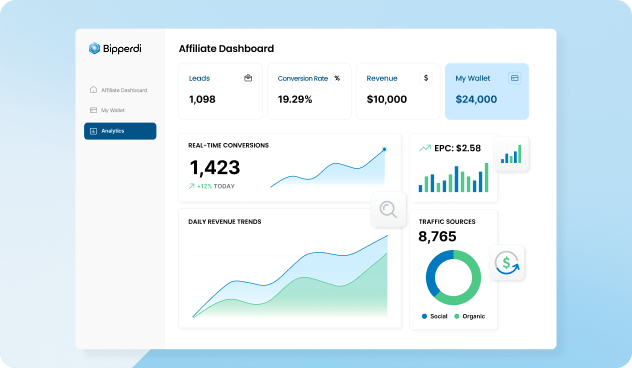Click the Daily Revenue Trends area chart
The height and width of the screenshot is (368, 632).
point(290,277)
